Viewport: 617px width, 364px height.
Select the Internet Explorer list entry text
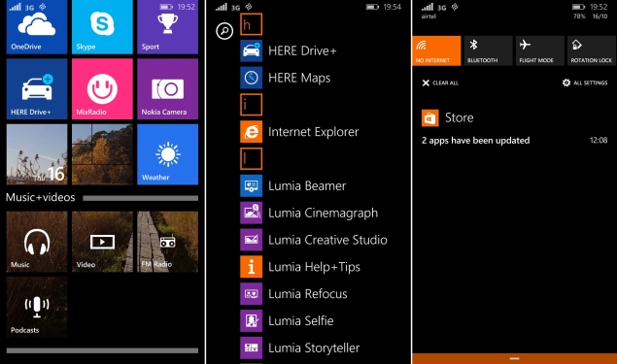(313, 132)
